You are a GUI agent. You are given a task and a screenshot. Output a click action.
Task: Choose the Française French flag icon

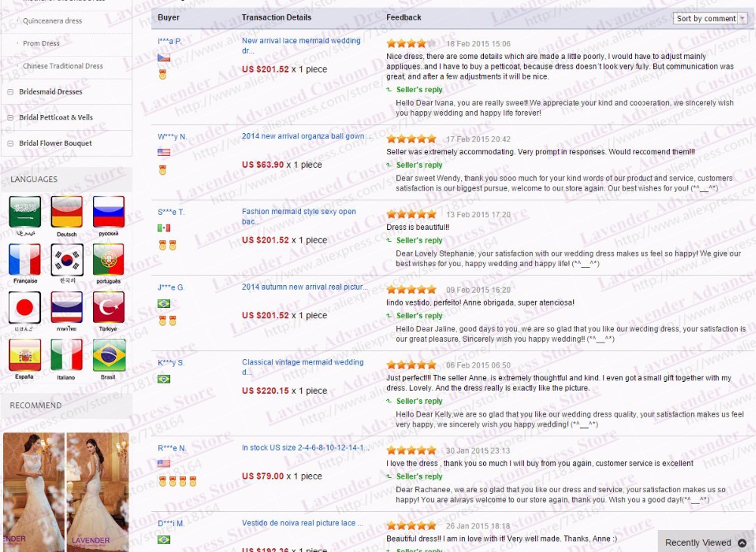24,259
